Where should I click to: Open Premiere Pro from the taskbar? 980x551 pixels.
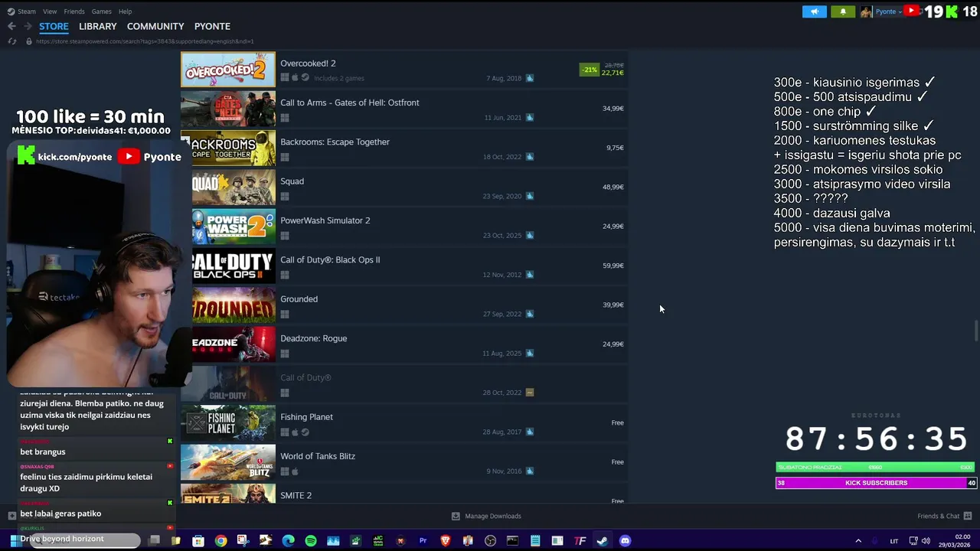423,541
